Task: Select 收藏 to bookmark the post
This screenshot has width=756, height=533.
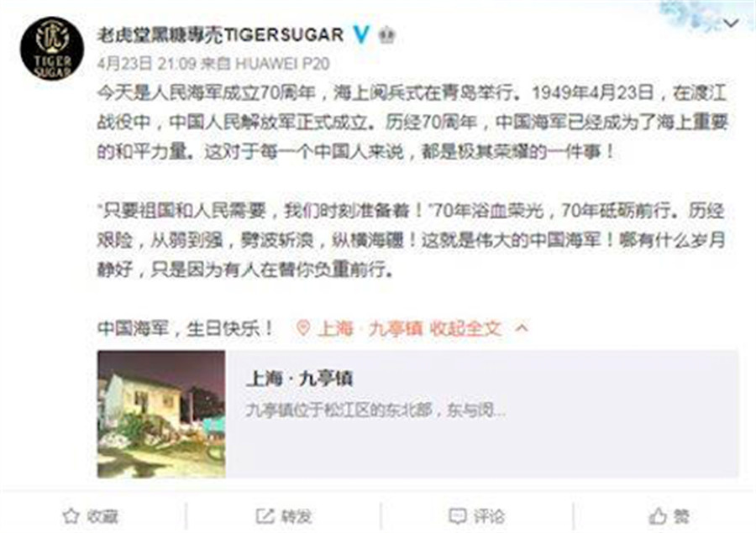Action: [x=102, y=516]
